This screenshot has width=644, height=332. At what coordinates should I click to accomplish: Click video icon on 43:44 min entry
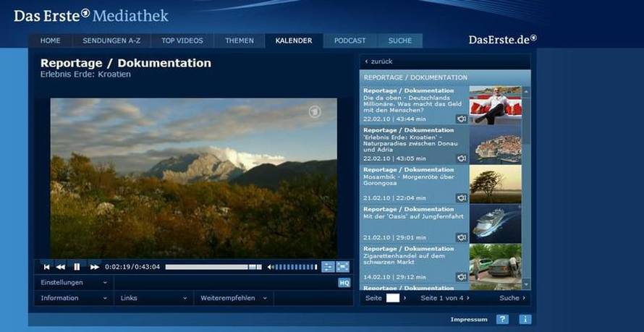click(462, 119)
